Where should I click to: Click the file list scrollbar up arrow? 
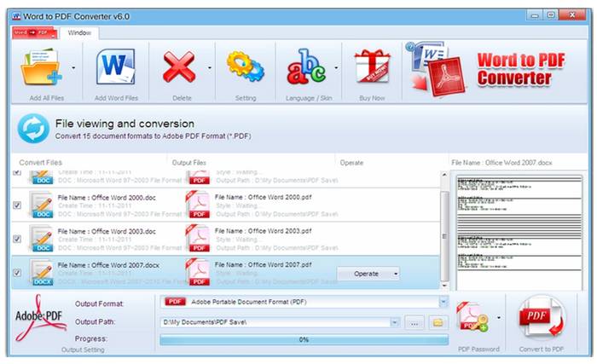(x=444, y=175)
